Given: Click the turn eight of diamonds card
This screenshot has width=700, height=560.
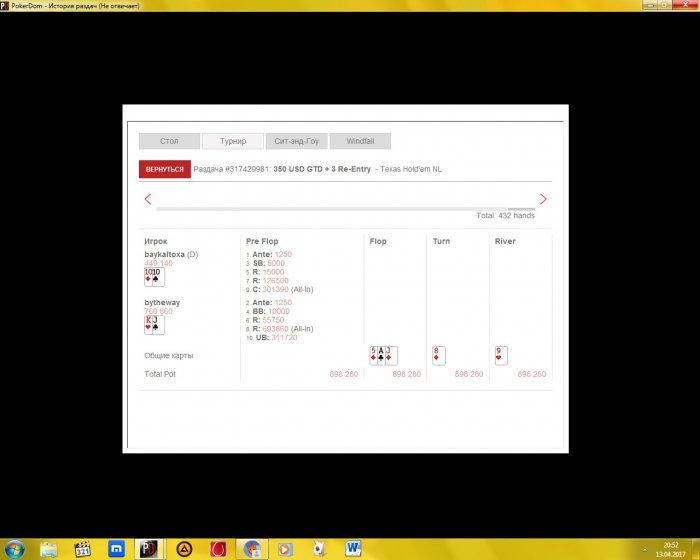Looking at the screenshot, I should (439, 355).
